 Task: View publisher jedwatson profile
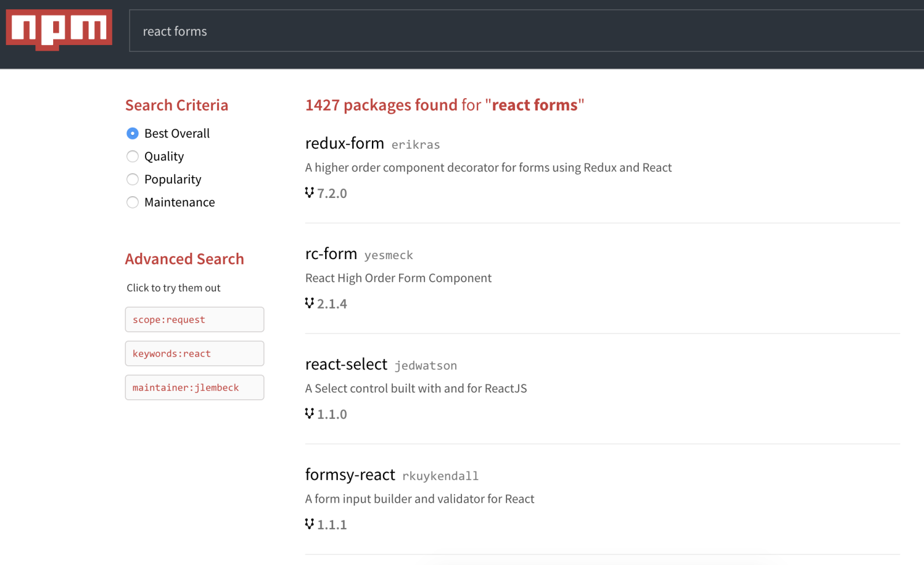pos(426,365)
